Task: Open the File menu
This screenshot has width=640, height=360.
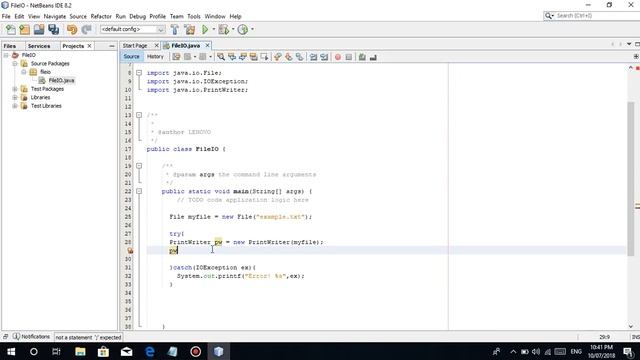Action: (6, 16)
